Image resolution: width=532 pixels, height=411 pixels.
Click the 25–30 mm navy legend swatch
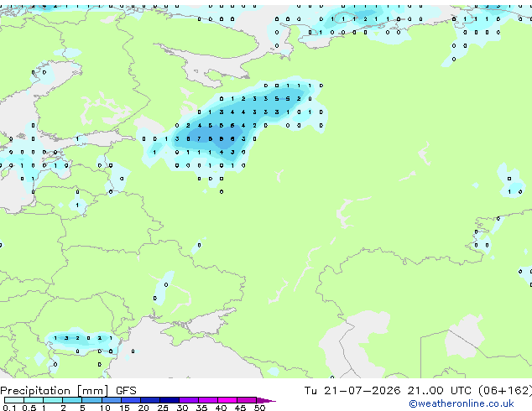(170, 400)
